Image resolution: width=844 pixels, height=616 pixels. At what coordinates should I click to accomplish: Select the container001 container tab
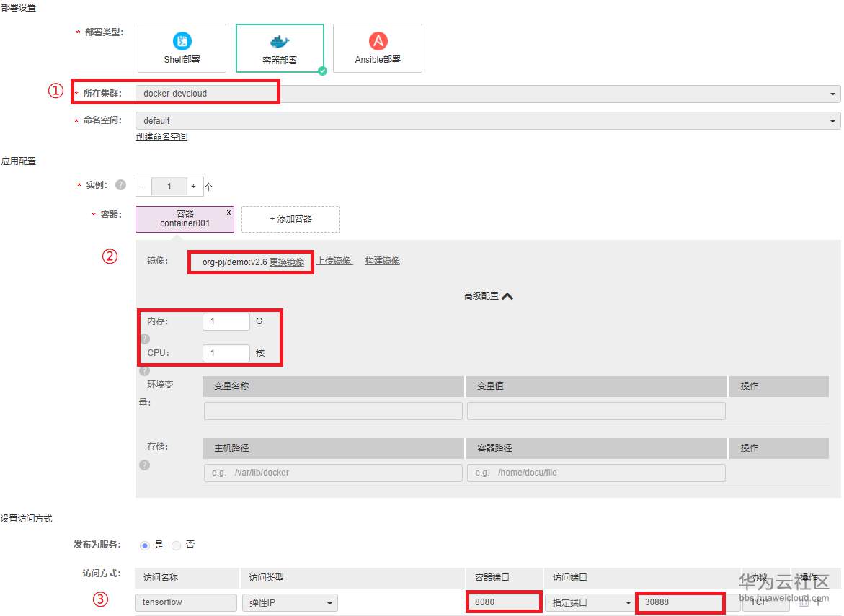click(185, 219)
